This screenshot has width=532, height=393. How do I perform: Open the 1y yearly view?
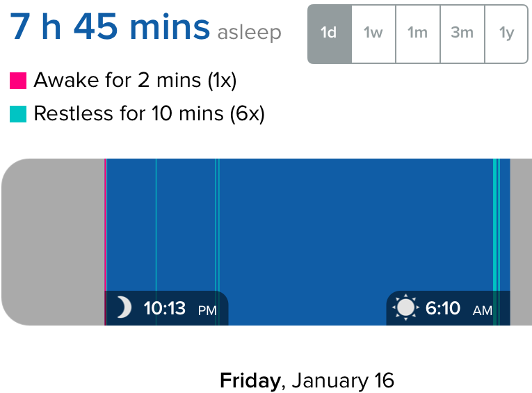point(506,33)
